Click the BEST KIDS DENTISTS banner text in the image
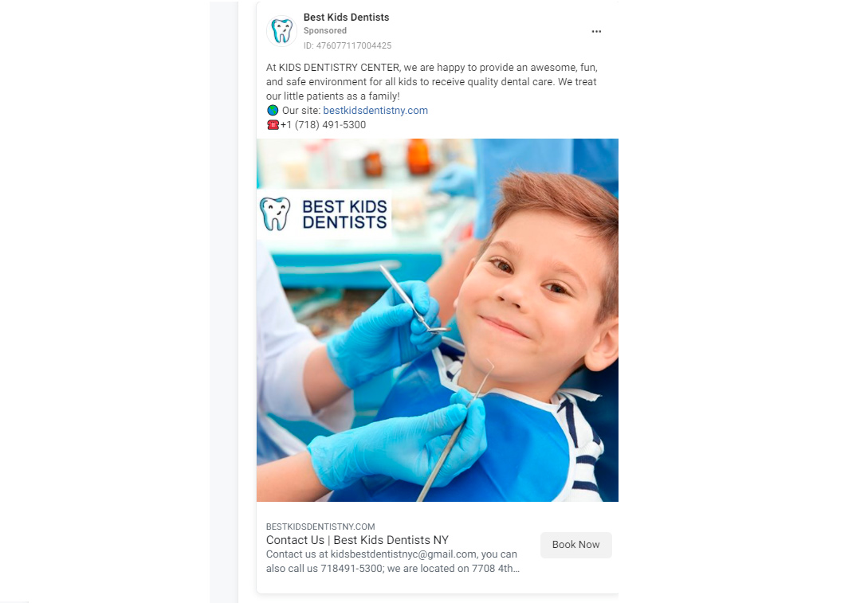This screenshot has height=603, width=868. (344, 214)
